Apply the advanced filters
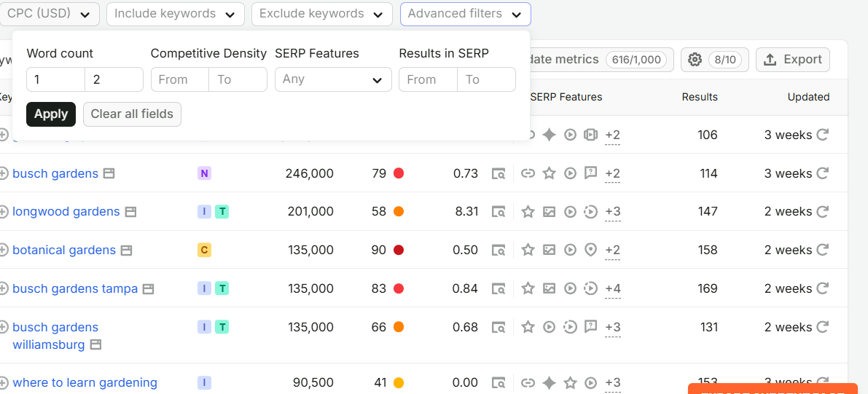The image size is (868, 394). [x=51, y=114]
